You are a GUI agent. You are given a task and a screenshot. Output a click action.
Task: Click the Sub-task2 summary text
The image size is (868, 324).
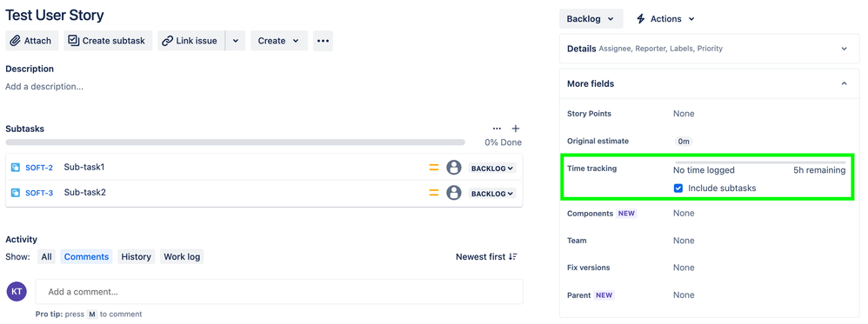coord(84,193)
